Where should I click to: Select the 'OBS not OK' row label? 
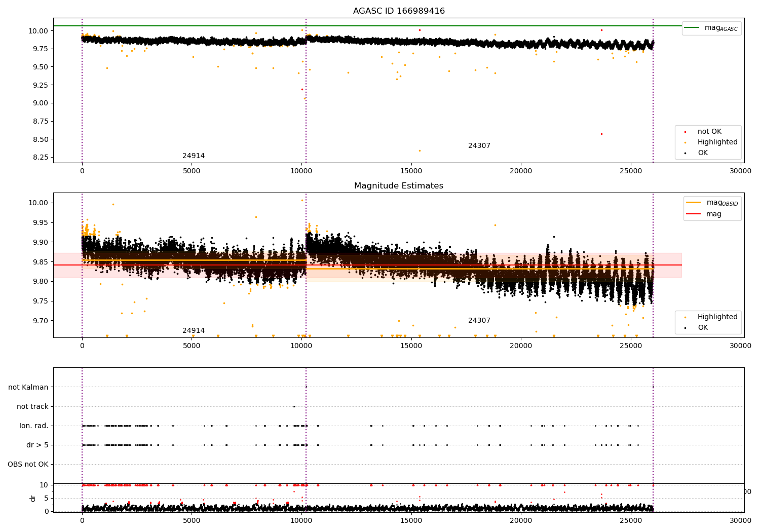pyautogui.click(x=28, y=465)
